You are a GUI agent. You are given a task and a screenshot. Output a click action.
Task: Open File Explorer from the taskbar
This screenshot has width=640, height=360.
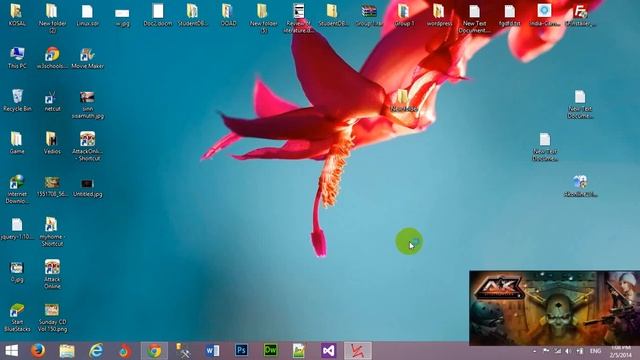click(67, 351)
